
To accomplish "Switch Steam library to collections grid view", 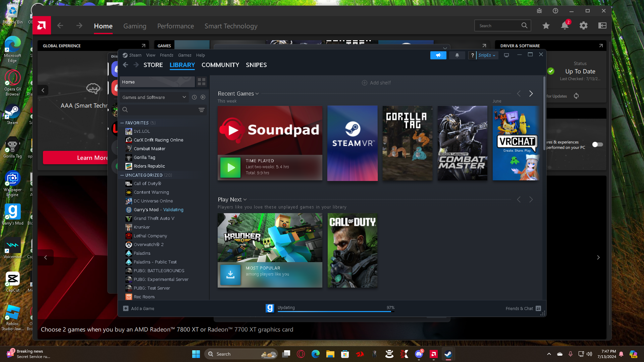I will tap(202, 82).
